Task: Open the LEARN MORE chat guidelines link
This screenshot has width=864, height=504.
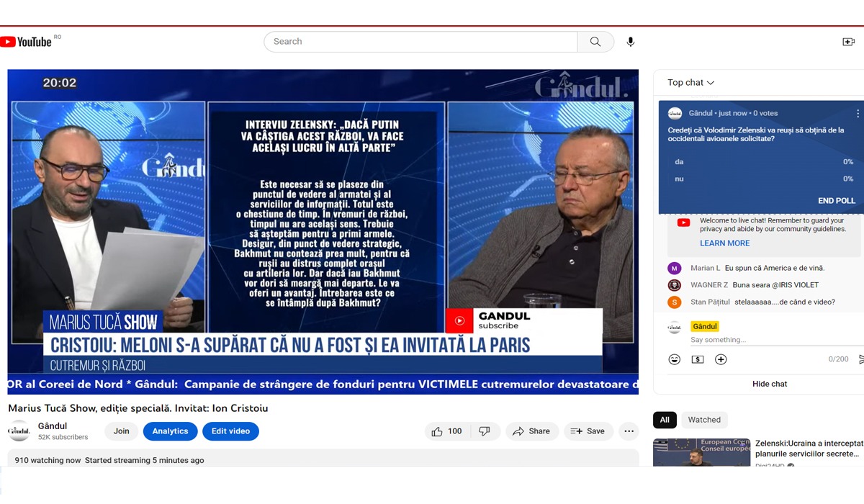Action: pyautogui.click(x=724, y=243)
